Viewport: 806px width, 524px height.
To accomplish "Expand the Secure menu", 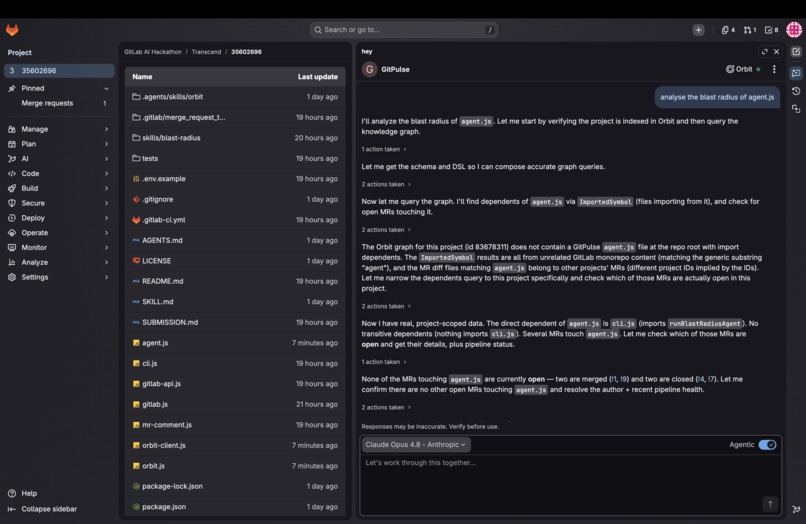I will [58, 203].
